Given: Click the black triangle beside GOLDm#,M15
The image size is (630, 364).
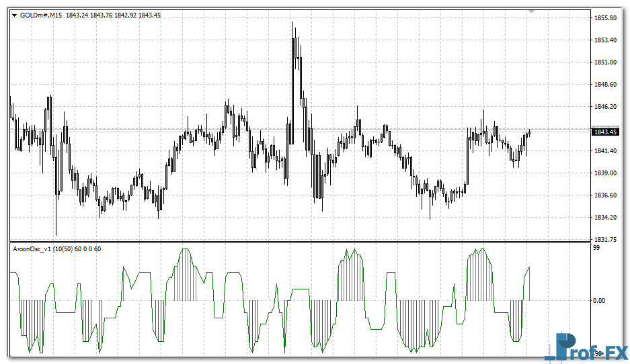Looking at the screenshot, I should click(14, 15).
